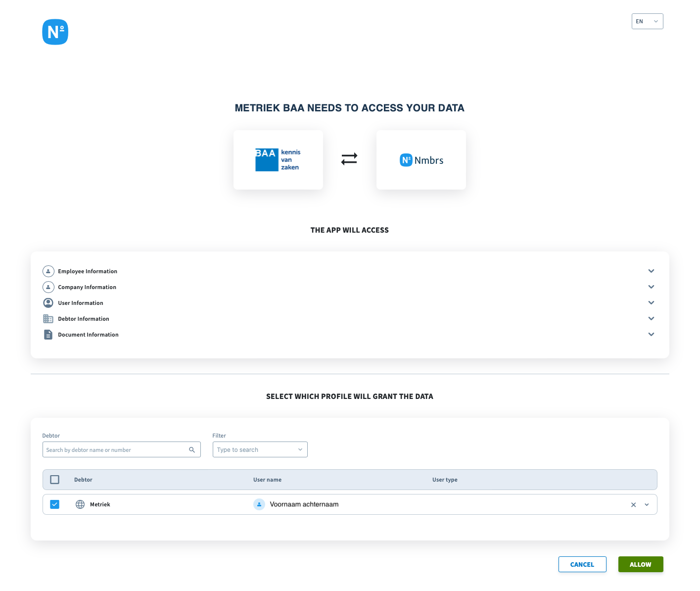Open user dropdown arrow in Metriek row
700x591 pixels.
pyautogui.click(x=647, y=505)
